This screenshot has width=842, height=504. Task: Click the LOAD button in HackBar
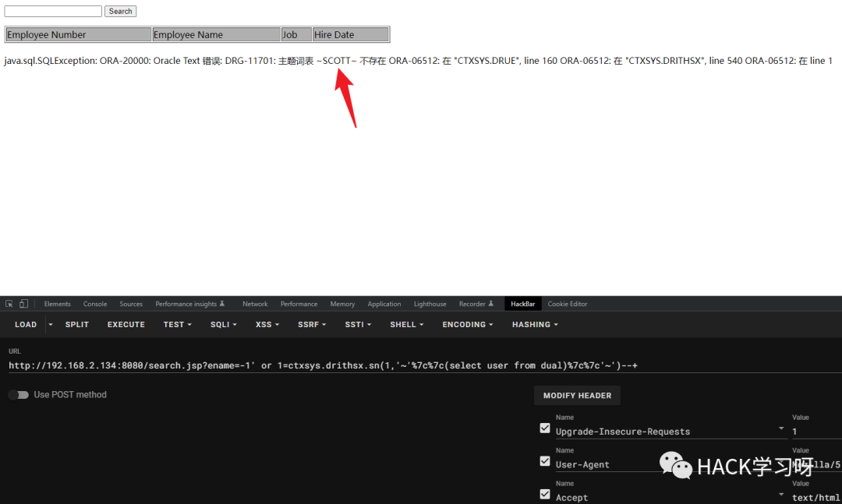click(26, 325)
